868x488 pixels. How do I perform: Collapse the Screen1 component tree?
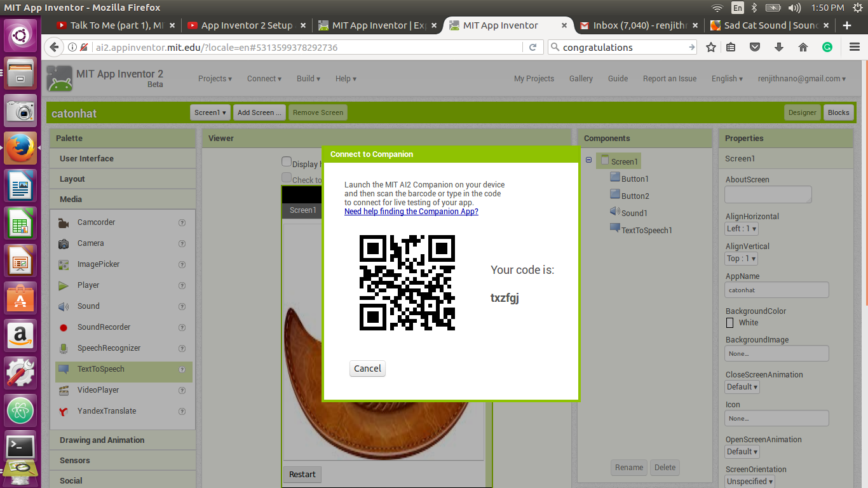click(x=588, y=160)
